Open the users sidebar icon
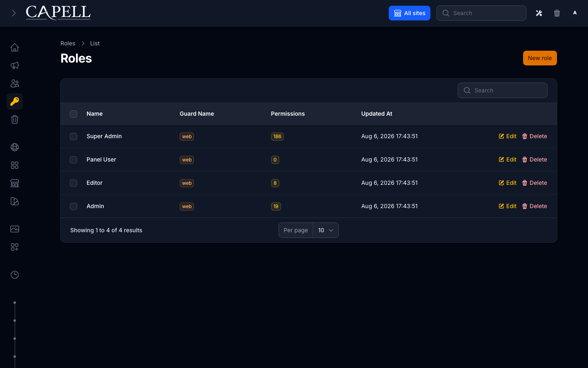Screen dimensions: 588x368 point(15,83)
